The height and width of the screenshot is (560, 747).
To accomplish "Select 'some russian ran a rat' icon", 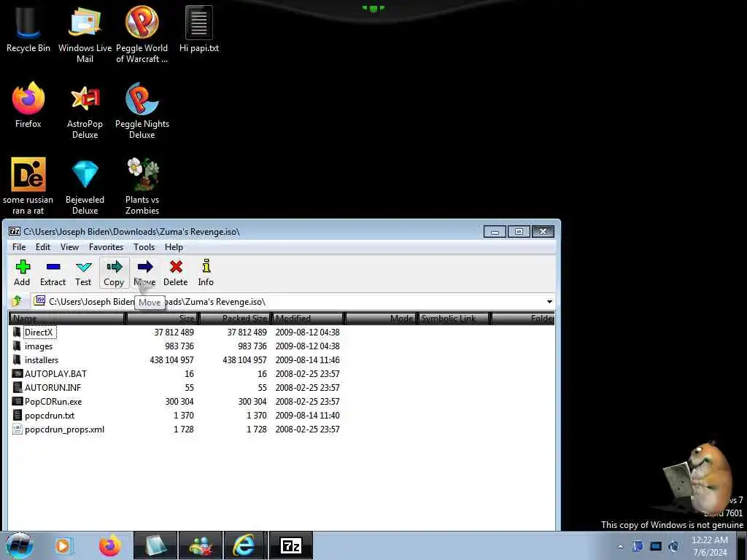I will 28,186.
